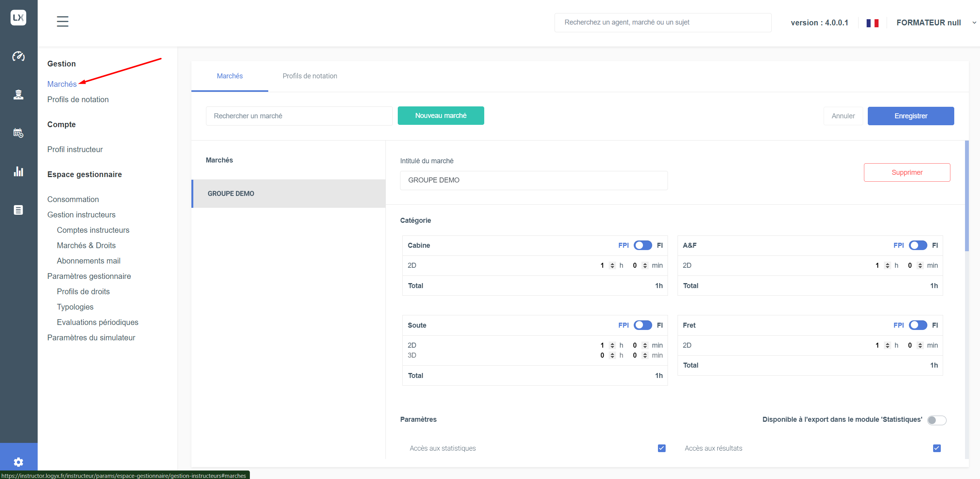
Task: Adjust Soute 2D hours stepper
Action: (x=612, y=345)
